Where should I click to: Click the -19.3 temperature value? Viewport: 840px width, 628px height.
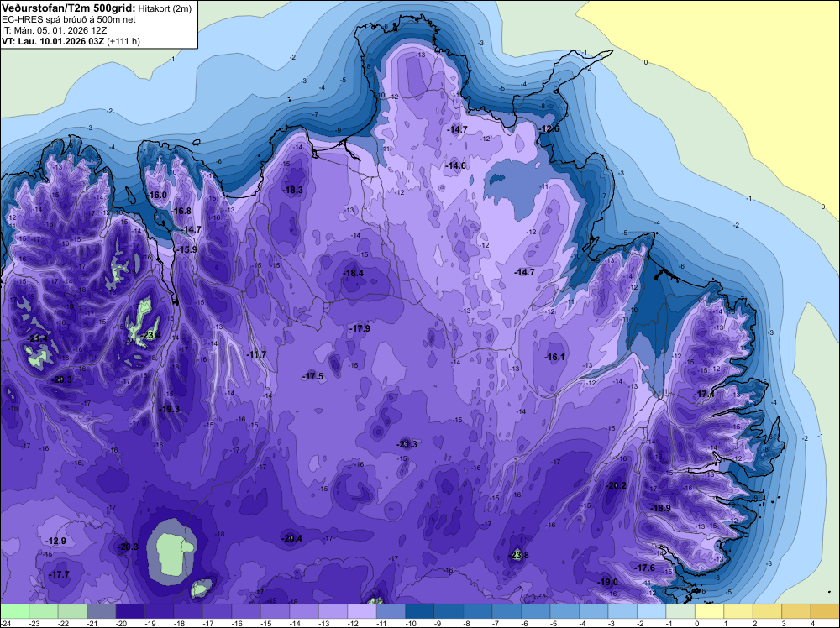[x=170, y=409]
